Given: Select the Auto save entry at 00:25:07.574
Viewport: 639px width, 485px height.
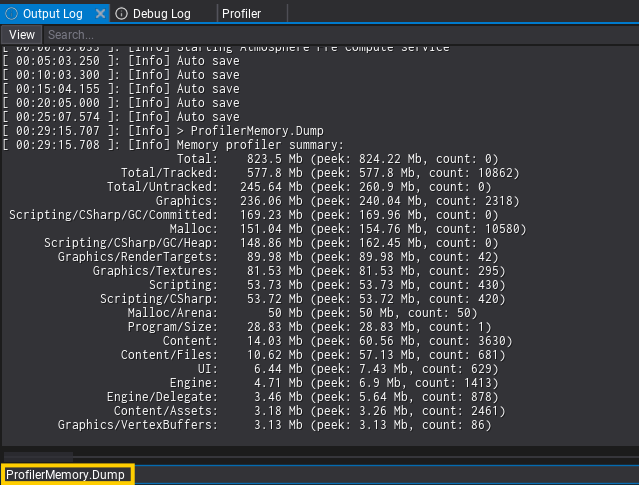Looking at the screenshot, I should click(x=121, y=116).
